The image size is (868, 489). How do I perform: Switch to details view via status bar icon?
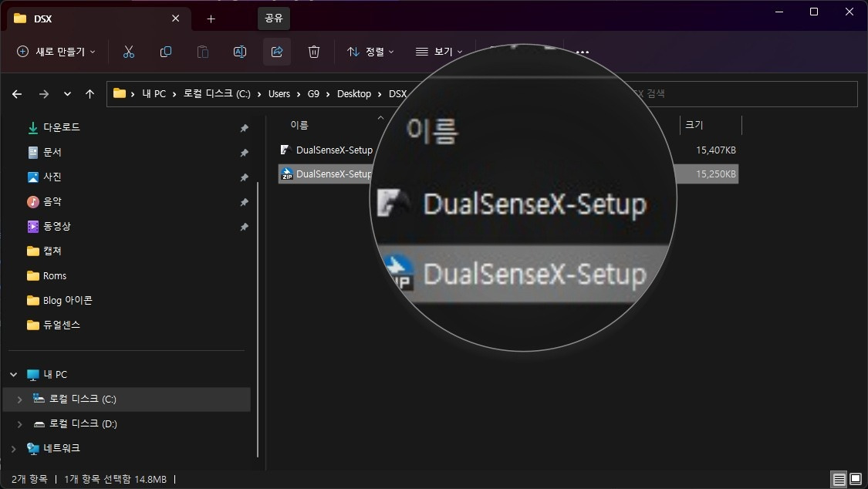[x=838, y=479]
